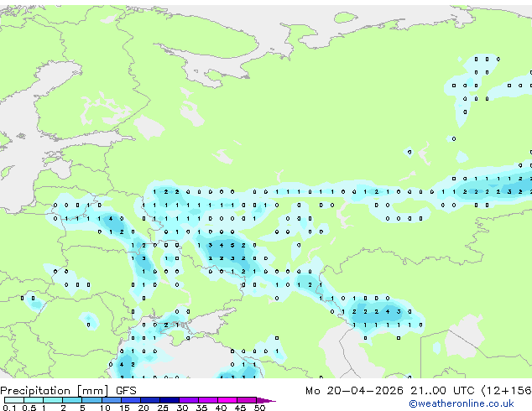Click the 'GFS' model label
532x411 pixels.
[x=126, y=391]
